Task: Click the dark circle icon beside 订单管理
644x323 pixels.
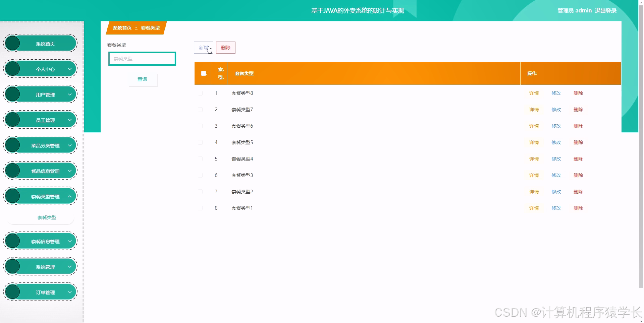Action: click(13, 292)
